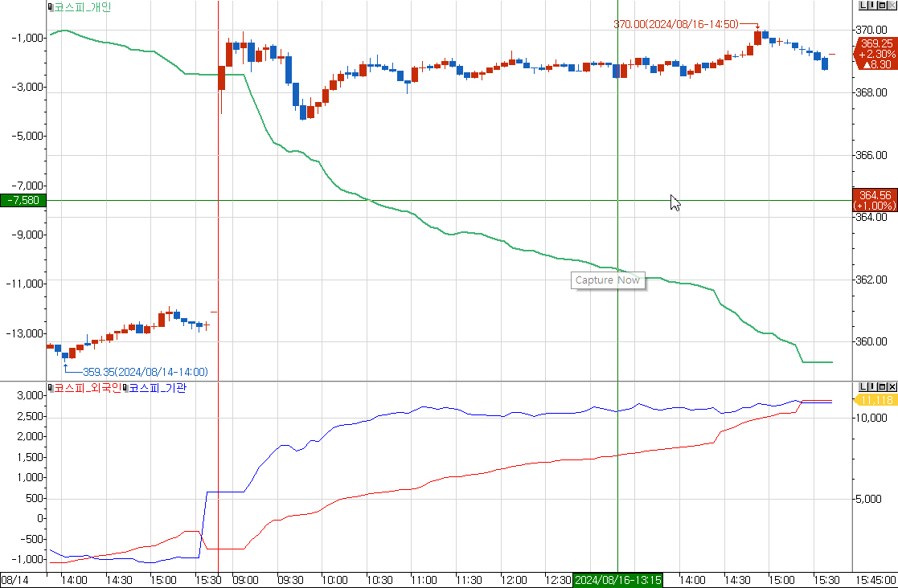Screen dimensions: 898x588
Task: Click the red 369.25 current price tag
Action: pyautogui.click(x=875, y=54)
